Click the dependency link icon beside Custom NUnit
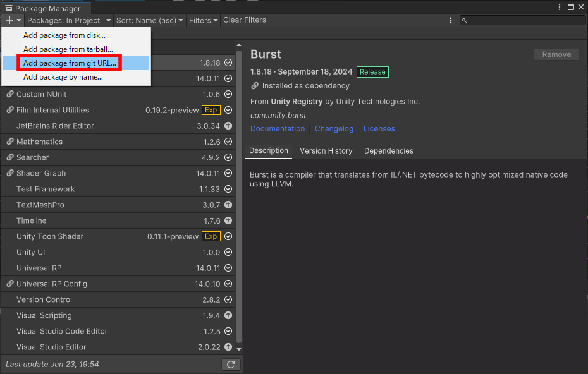Viewport: 588px width, 374px height. coord(10,94)
